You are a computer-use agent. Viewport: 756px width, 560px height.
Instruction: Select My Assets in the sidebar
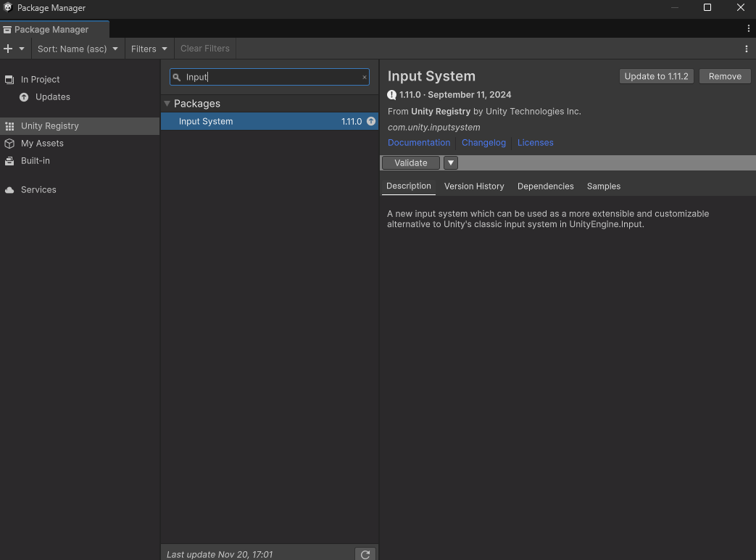[x=80, y=143]
